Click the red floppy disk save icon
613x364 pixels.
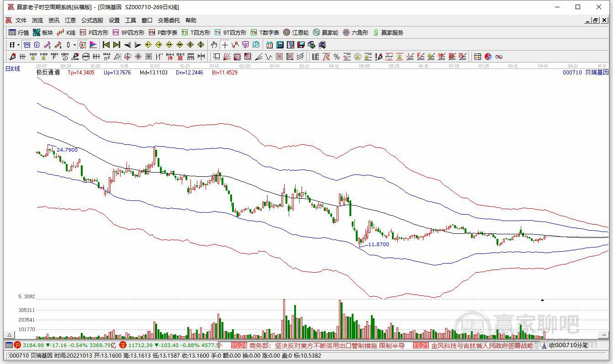click(301, 45)
